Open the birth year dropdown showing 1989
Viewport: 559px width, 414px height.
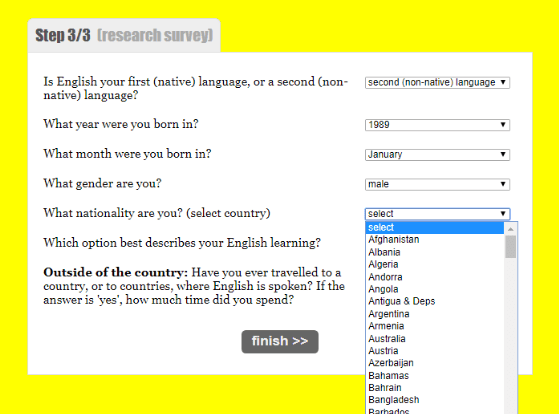pos(437,125)
